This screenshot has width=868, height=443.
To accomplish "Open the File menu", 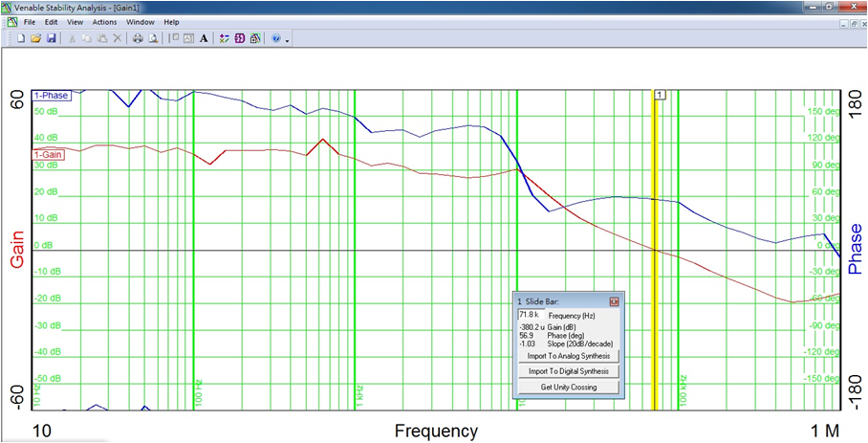I will (x=30, y=22).
